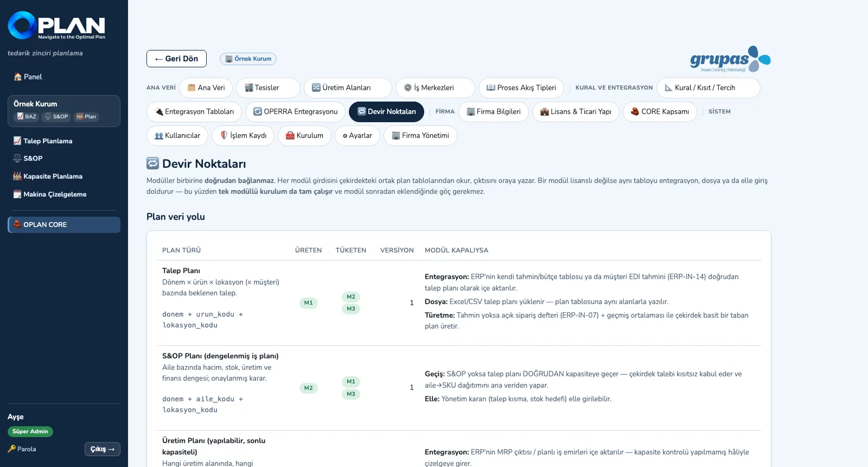The height and width of the screenshot is (467, 868).
Task: Click the Çıkış logout button
Action: (x=103, y=449)
